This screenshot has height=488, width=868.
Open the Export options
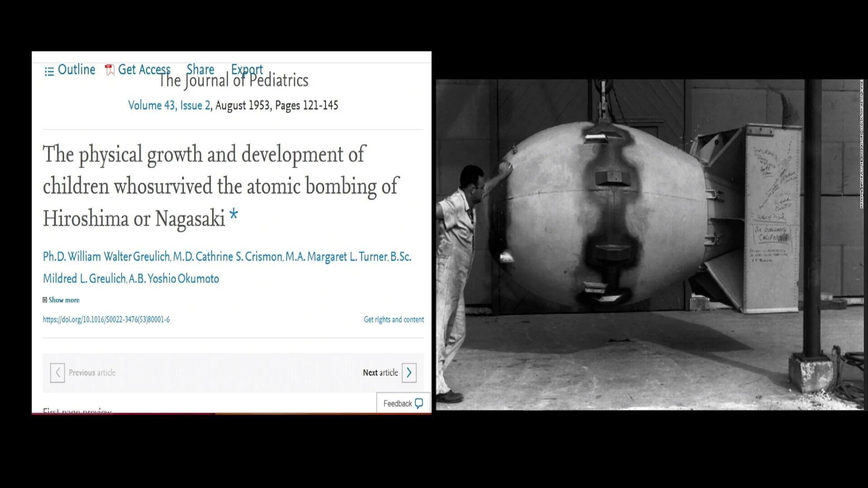(247, 69)
